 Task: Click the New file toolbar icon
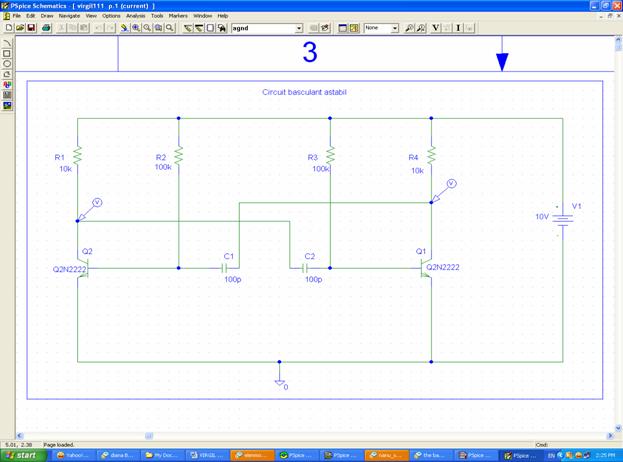tap(8, 28)
